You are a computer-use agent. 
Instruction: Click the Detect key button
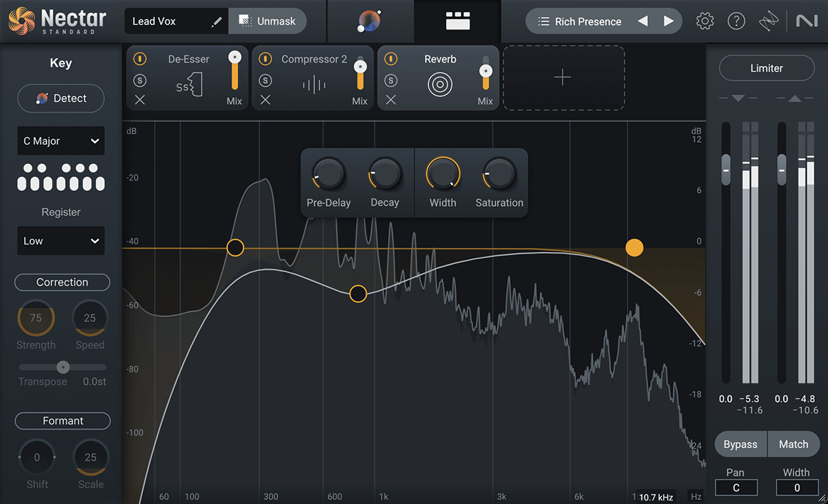[x=61, y=99]
